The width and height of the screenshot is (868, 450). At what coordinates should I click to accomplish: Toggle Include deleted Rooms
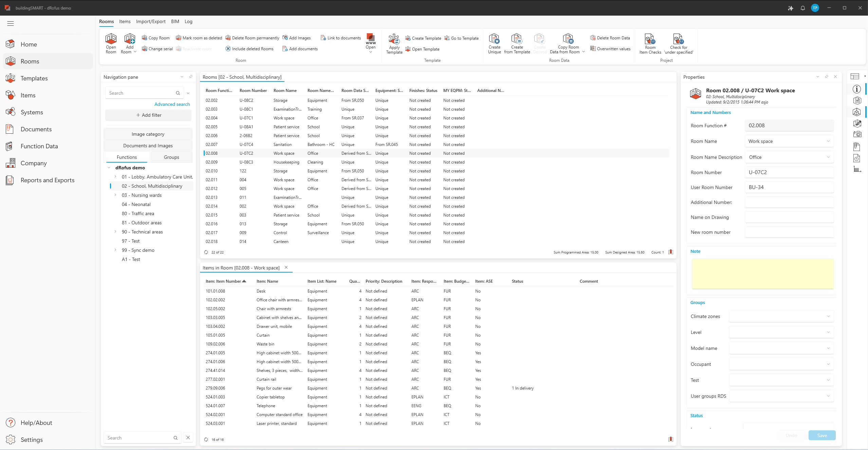click(x=250, y=49)
